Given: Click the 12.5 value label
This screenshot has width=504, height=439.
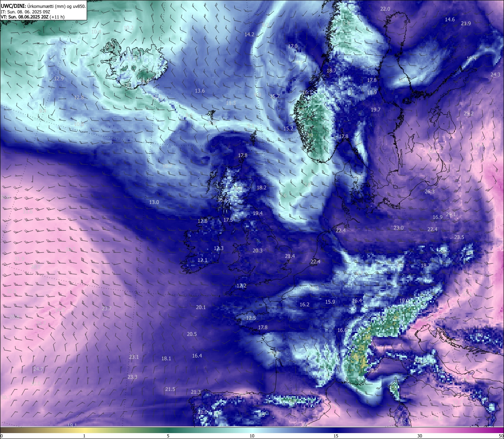Looking at the screenshot, I should coord(251,318).
